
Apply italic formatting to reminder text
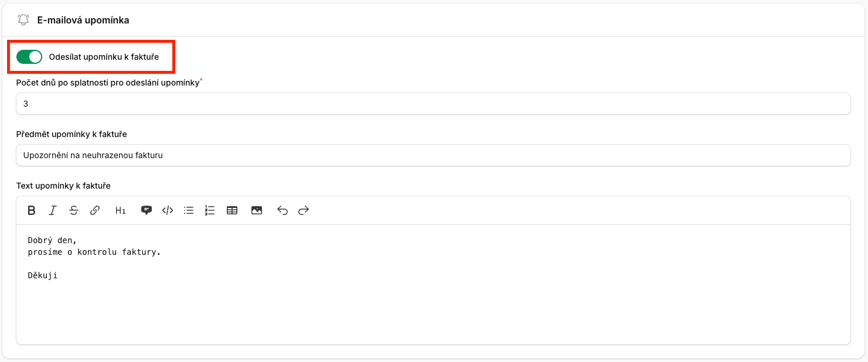tap(53, 210)
